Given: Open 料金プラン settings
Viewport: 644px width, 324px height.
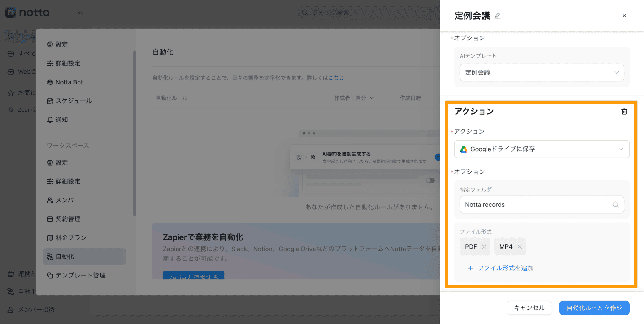Looking at the screenshot, I should (x=66, y=238).
